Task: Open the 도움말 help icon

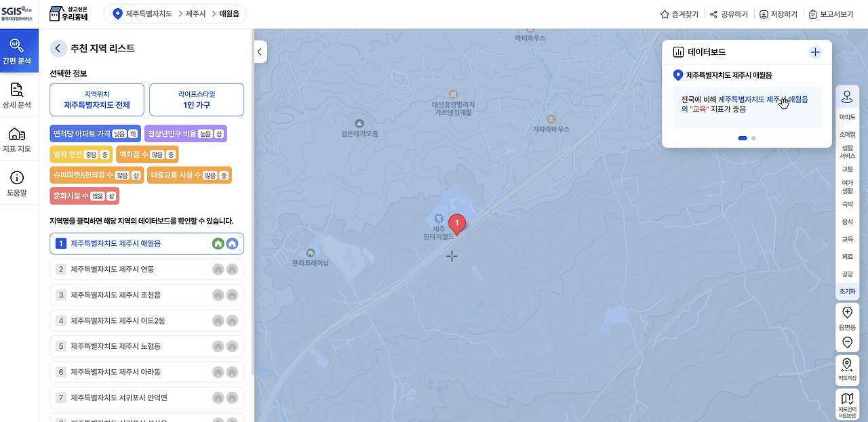Action: click(19, 184)
